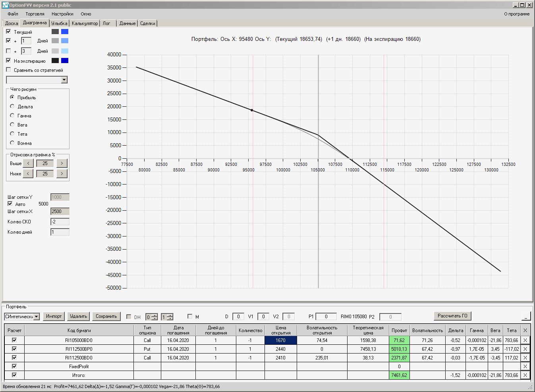Open the Торговля menu
The width and height of the screenshot is (535, 392).
(x=35, y=14)
